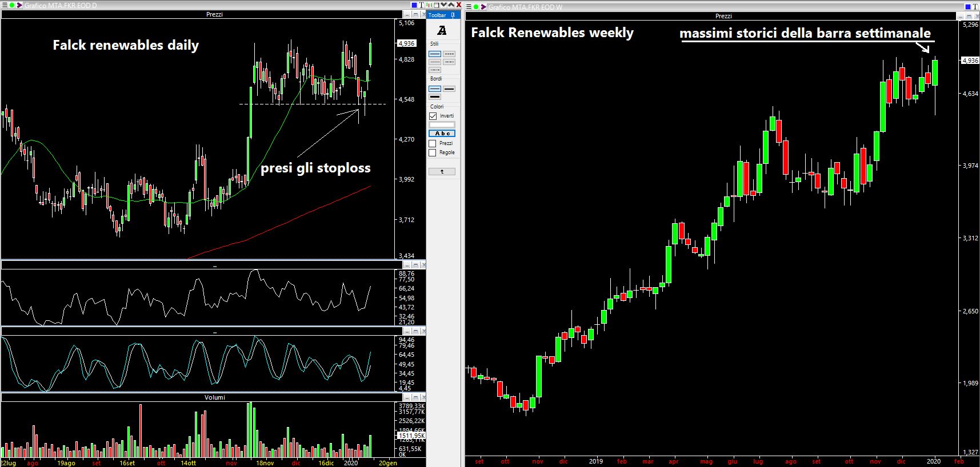Click the 'presi gli stoploss' annotation text
The width and height of the screenshot is (980, 467).
[315, 168]
